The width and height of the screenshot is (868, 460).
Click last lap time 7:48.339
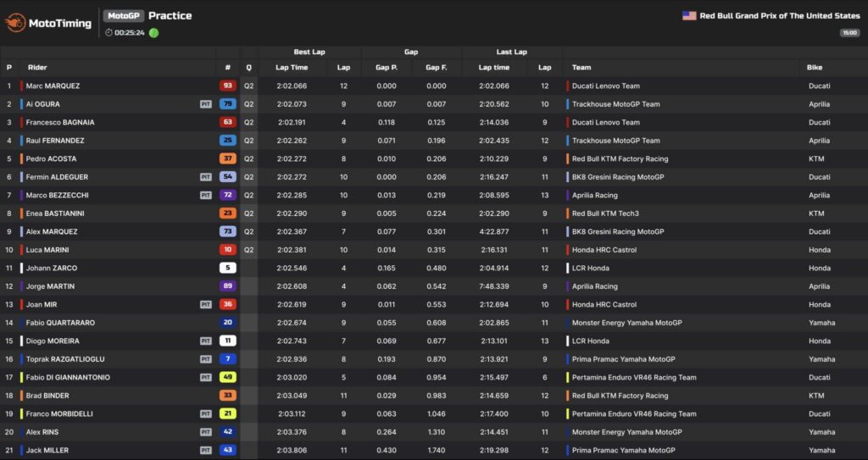[x=494, y=286]
